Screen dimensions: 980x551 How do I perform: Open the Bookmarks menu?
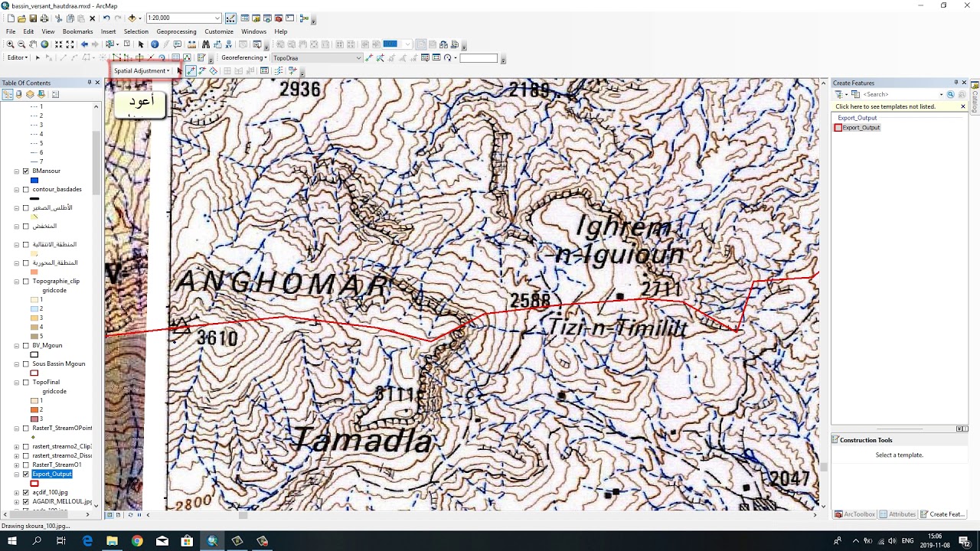pos(77,31)
